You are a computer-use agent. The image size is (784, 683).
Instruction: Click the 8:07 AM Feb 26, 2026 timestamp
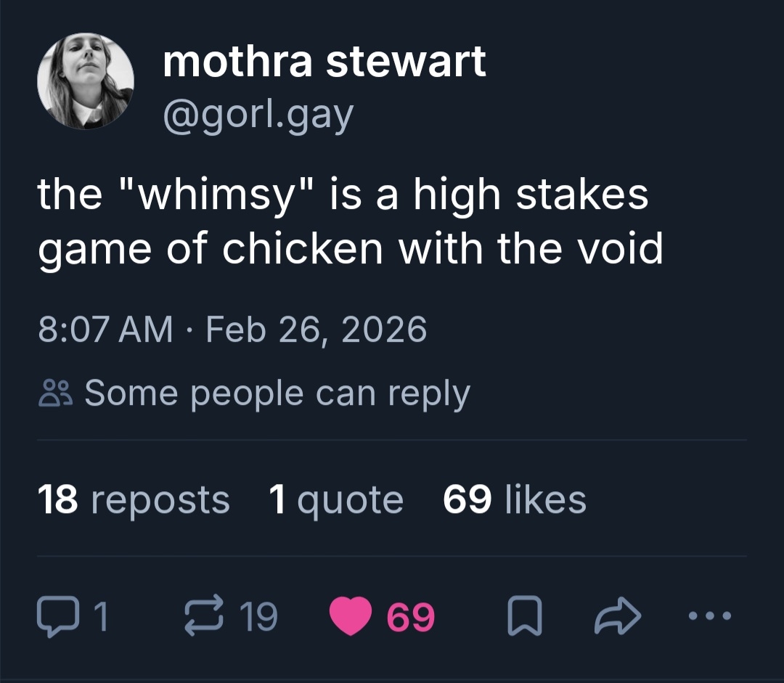coord(232,330)
